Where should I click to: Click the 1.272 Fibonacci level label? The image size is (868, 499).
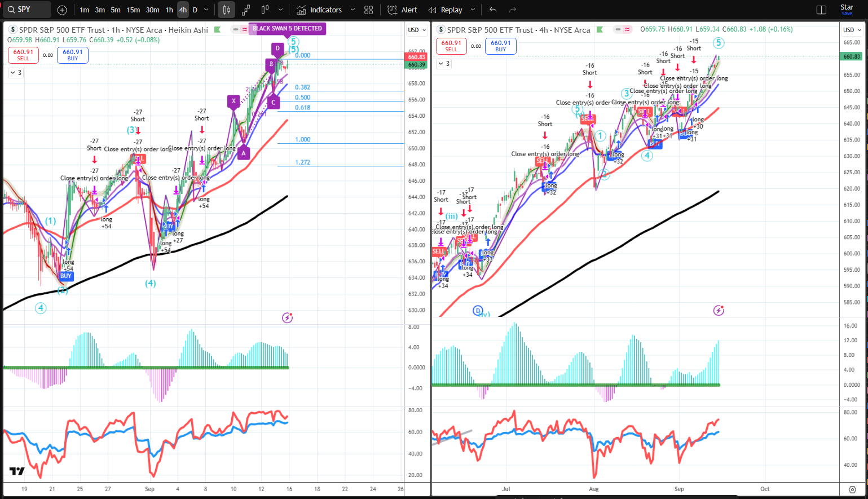pyautogui.click(x=302, y=162)
